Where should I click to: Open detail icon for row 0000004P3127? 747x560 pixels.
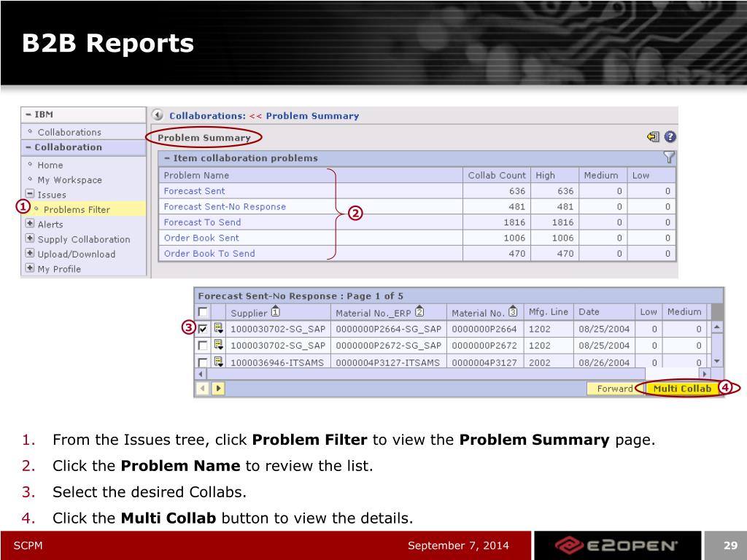[x=219, y=362]
